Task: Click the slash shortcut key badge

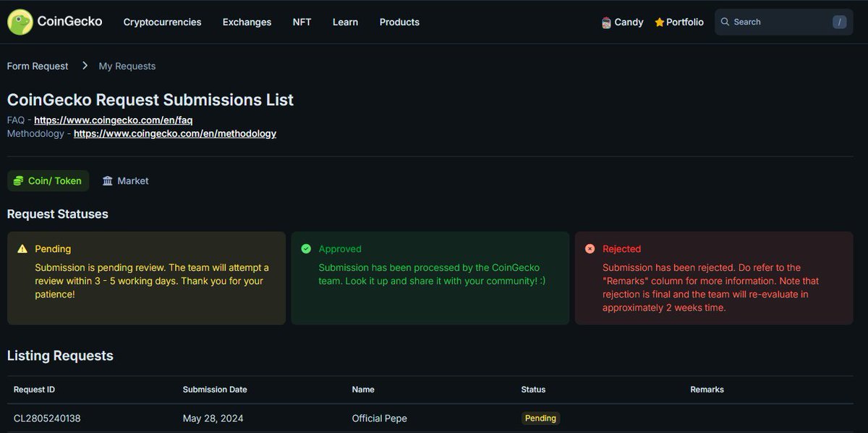Action: point(839,22)
